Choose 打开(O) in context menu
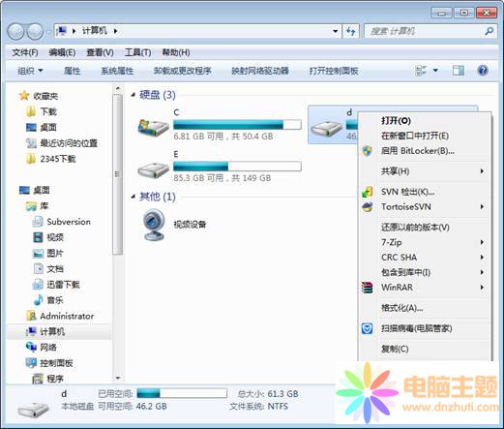Viewport: 504px width, 429px height. [396, 121]
